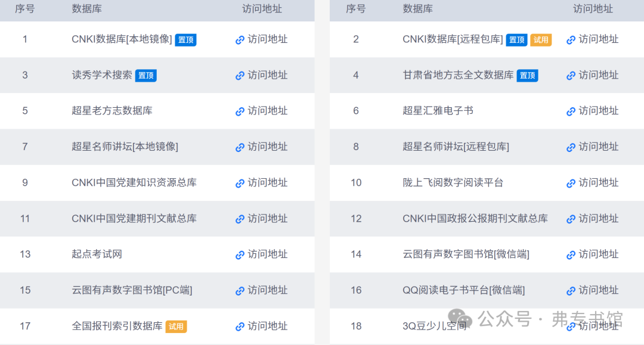Select database name CNKI数据库[远程包库]
Image resolution: width=644 pixels, height=345 pixels.
[453, 39]
